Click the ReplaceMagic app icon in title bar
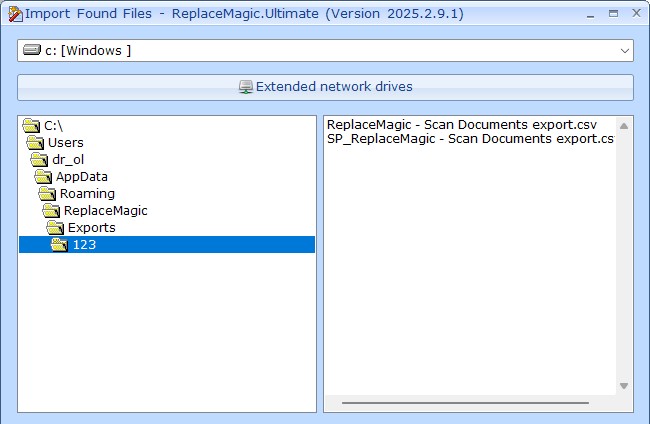The image size is (650, 424). click(x=14, y=13)
